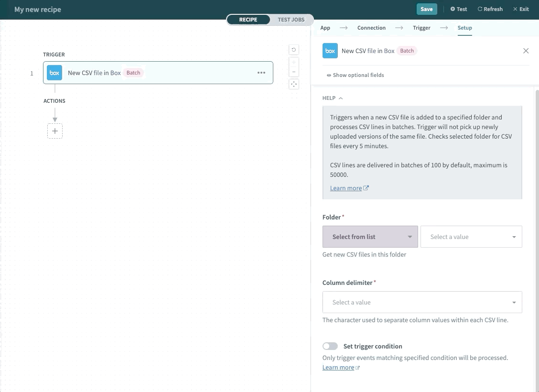Zoom in on the recipe canvas

pos(293,62)
